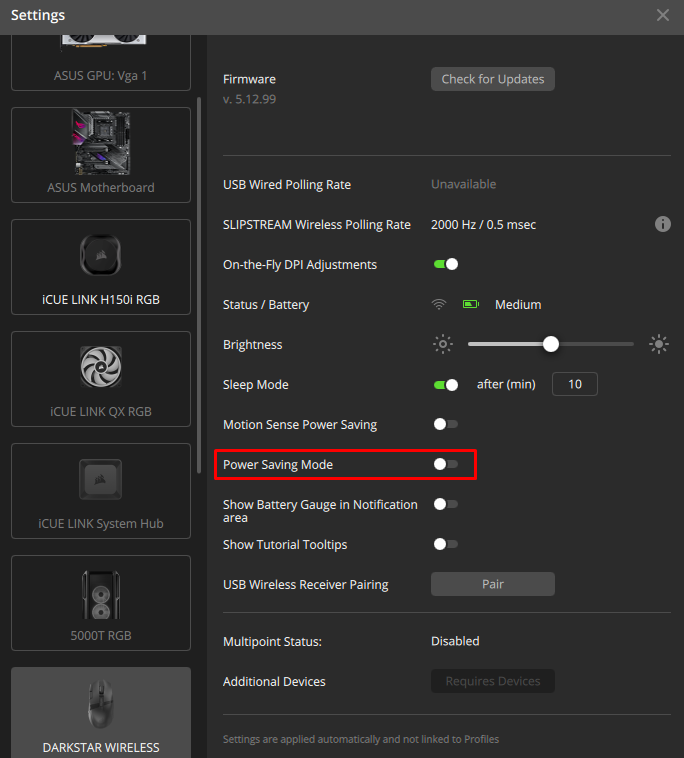Select the iCUE LINK System Hub
This screenshot has width=684, height=758.
click(101, 491)
